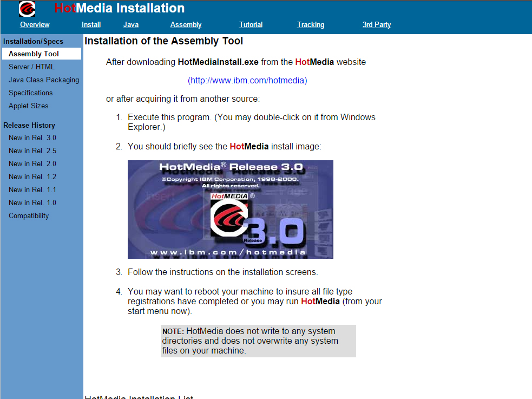
Task: Open the Specifications sidebar item
Action: click(x=30, y=93)
